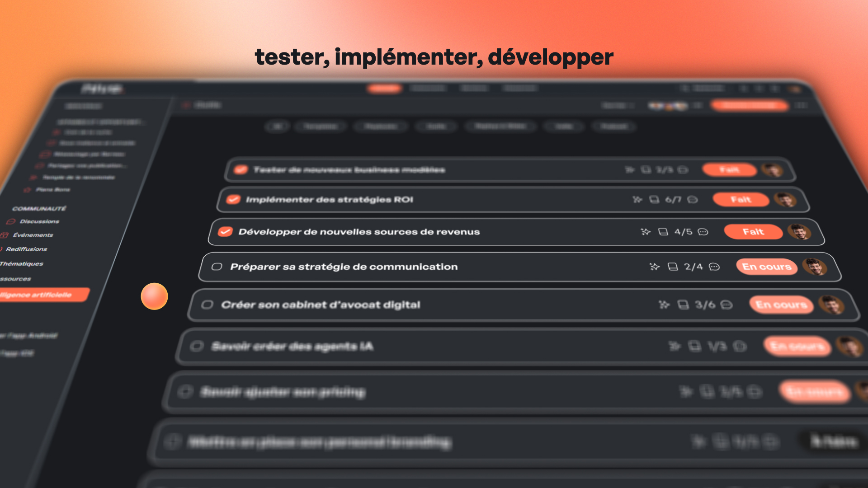Screen dimensions: 868x488
Task: Check 'Créer son cabinet d'avocat digital'
Action: coord(208,305)
